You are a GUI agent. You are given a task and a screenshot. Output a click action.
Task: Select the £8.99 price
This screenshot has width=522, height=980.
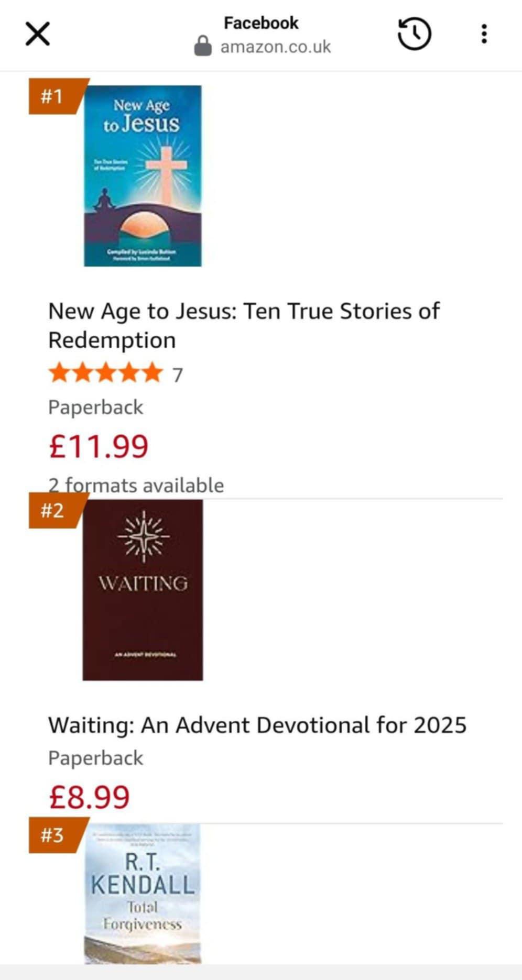[x=89, y=797]
